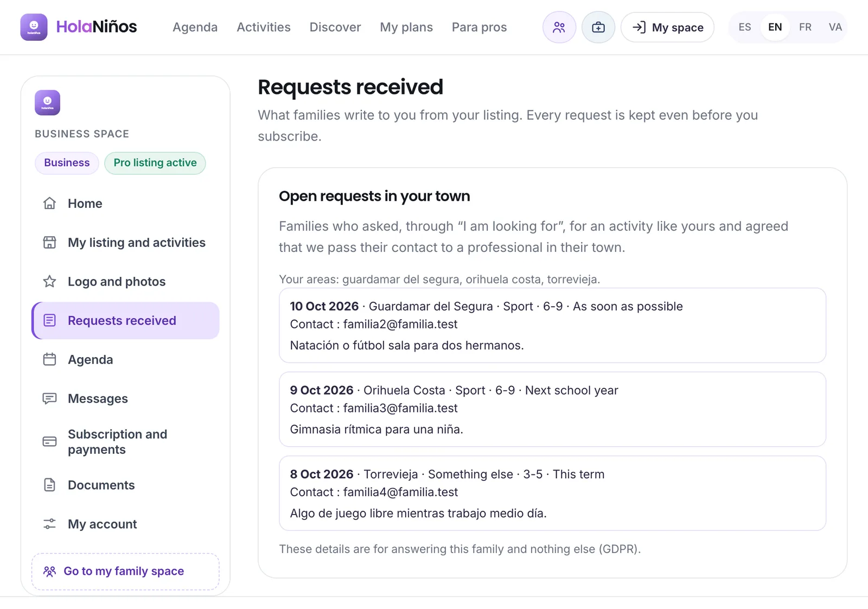Open Logo and photos page
Image resolution: width=868 pixels, height=609 pixels.
(x=125, y=282)
